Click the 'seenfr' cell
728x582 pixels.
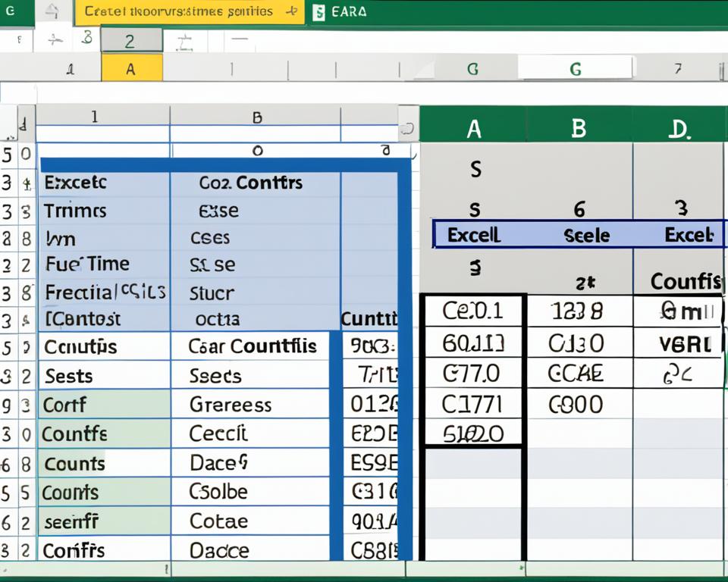[x=104, y=521]
